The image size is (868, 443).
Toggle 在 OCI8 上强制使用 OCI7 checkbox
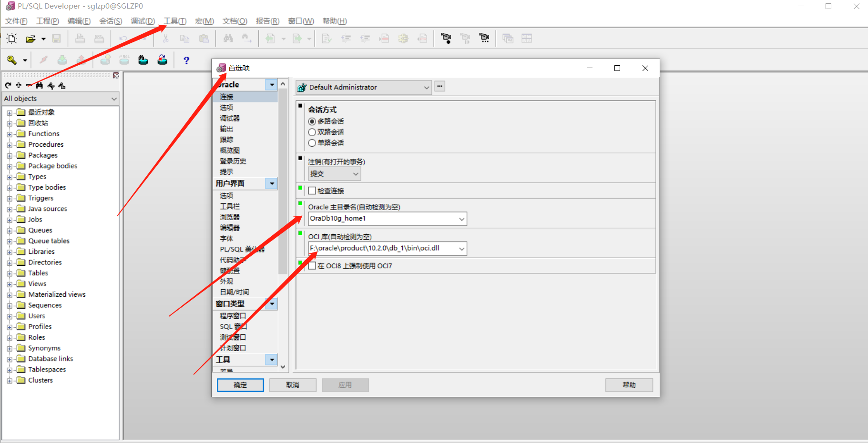[312, 266]
